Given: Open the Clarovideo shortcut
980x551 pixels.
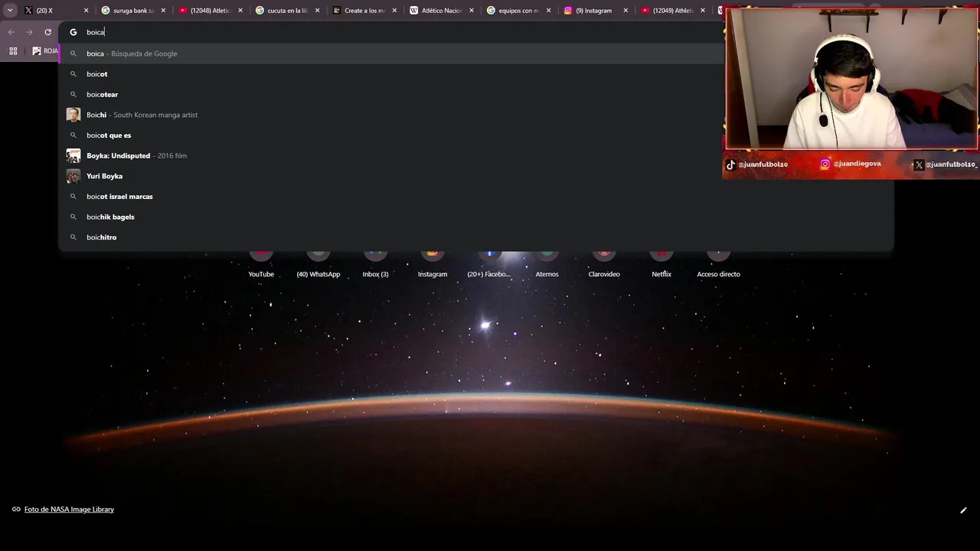Looking at the screenshot, I should 604,264.
